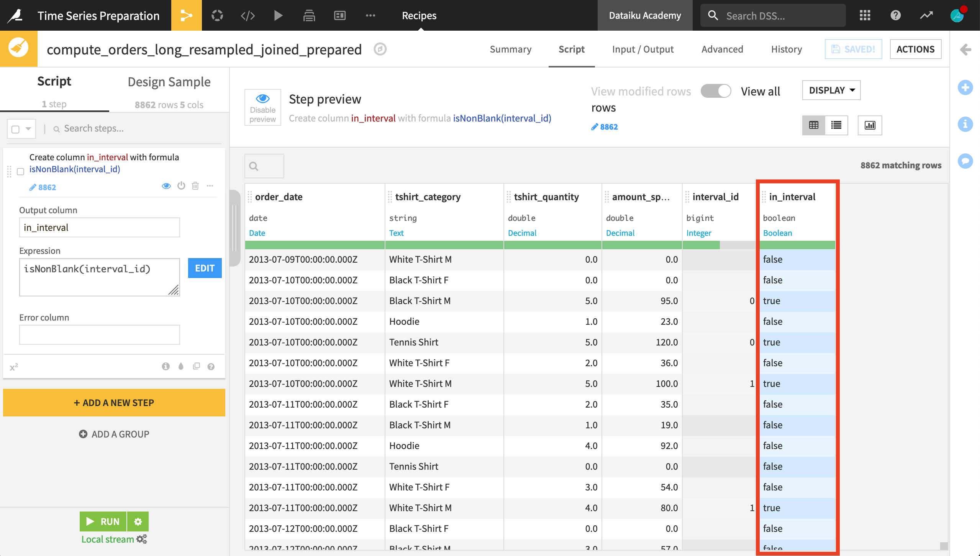
Task: Open the code notebooks icon
Action: point(247,15)
